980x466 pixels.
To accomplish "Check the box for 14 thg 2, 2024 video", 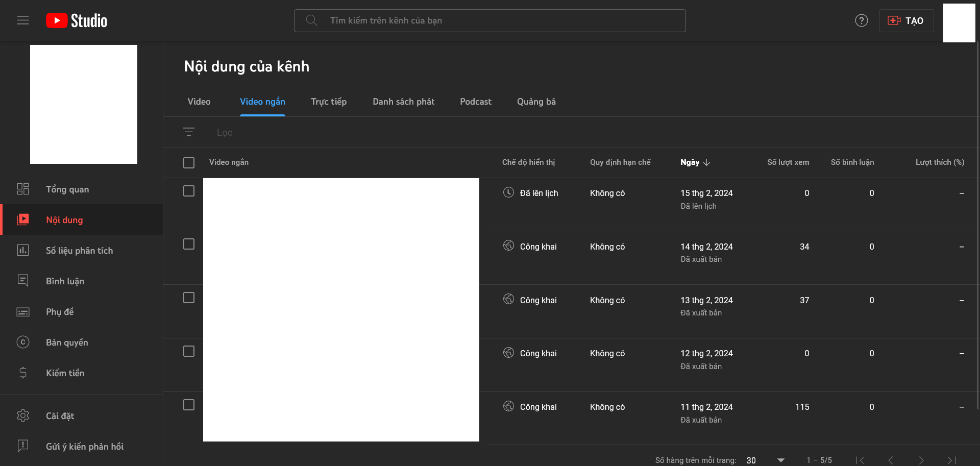I will tap(189, 244).
